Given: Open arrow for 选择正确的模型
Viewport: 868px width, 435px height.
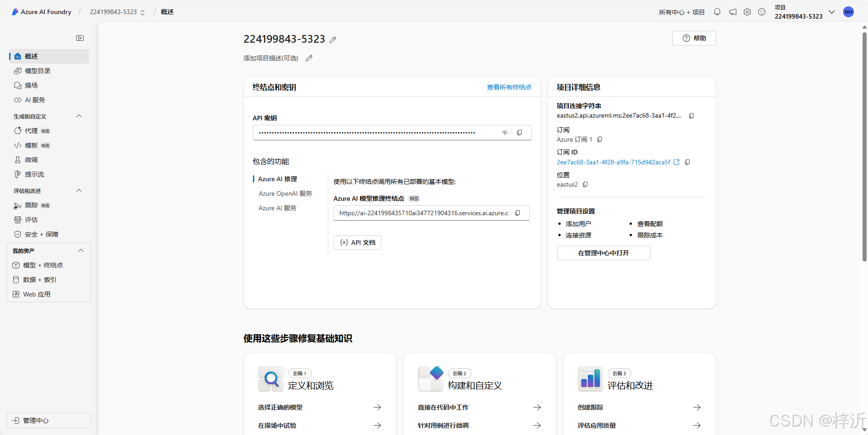Looking at the screenshot, I should 377,407.
